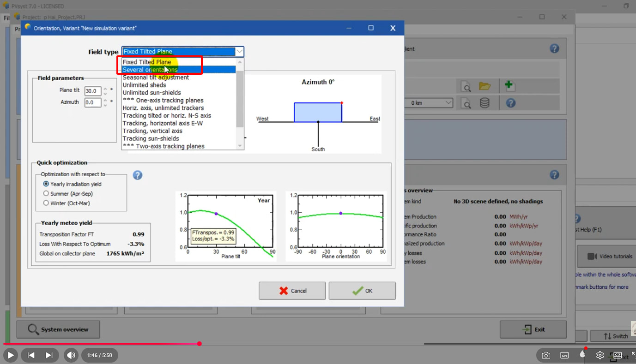Collapse the Field type dropdown arrow
This screenshot has width=636, height=364.
239,52
